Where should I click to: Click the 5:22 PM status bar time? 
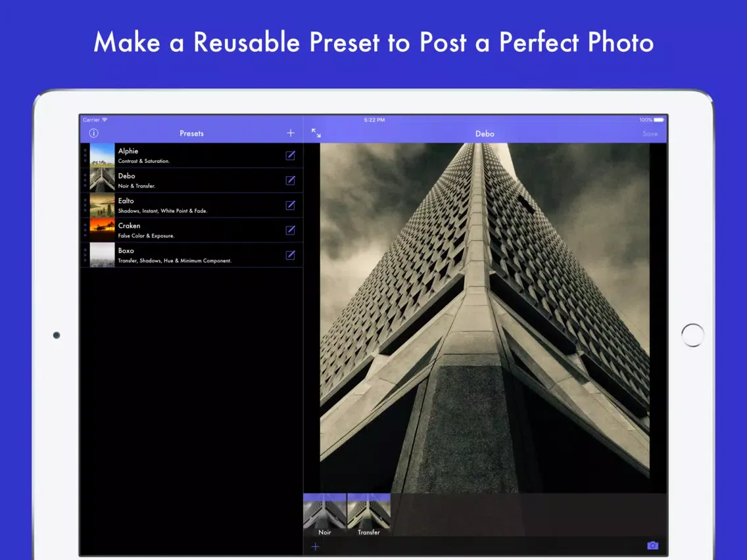pyautogui.click(x=374, y=120)
